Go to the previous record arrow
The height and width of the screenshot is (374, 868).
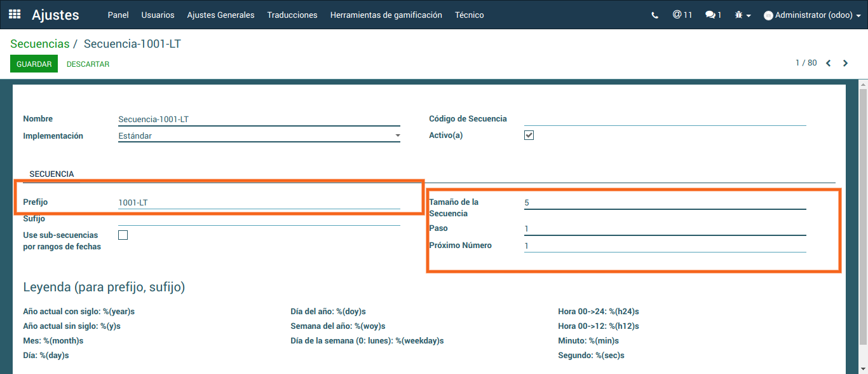[829, 63]
